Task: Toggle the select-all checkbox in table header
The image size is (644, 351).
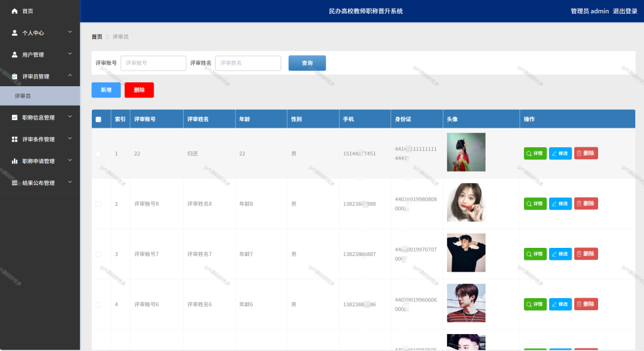Action: click(x=98, y=119)
